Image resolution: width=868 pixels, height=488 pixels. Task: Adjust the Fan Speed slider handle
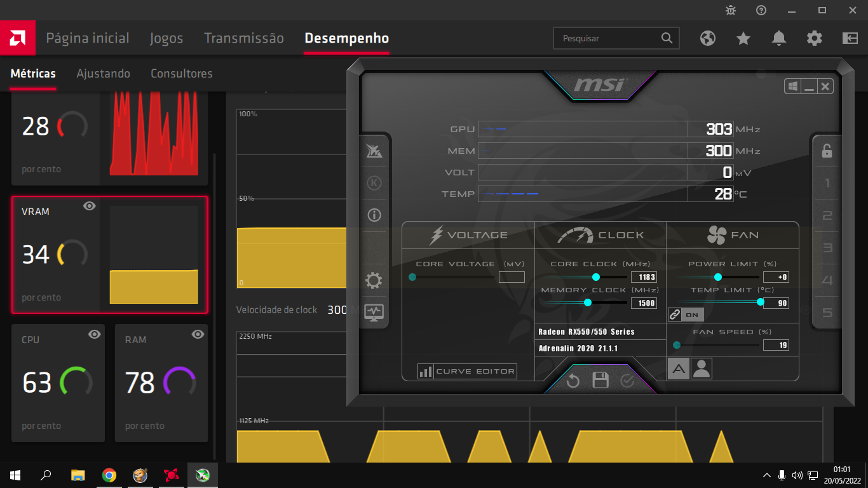(x=677, y=346)
